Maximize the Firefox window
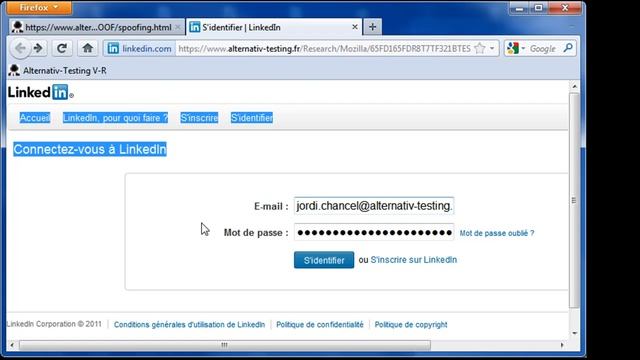The width and height of the screenshot is (640, 360). coord(538,8)
